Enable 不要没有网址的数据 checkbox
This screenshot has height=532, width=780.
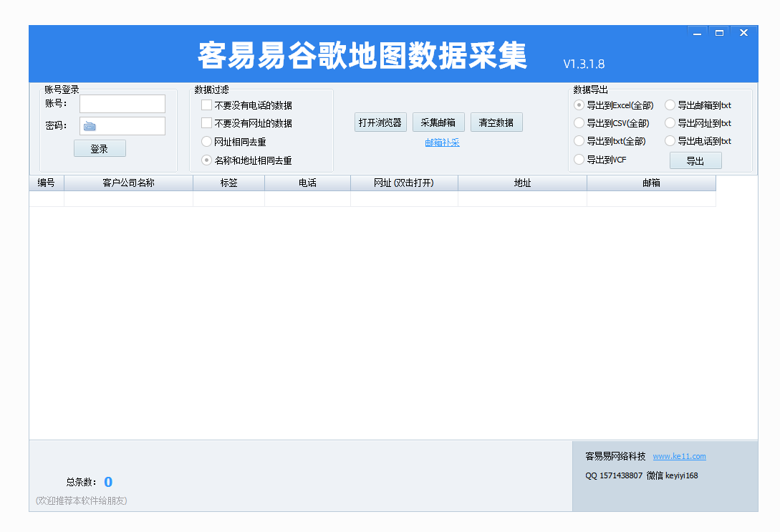[206, 123]
